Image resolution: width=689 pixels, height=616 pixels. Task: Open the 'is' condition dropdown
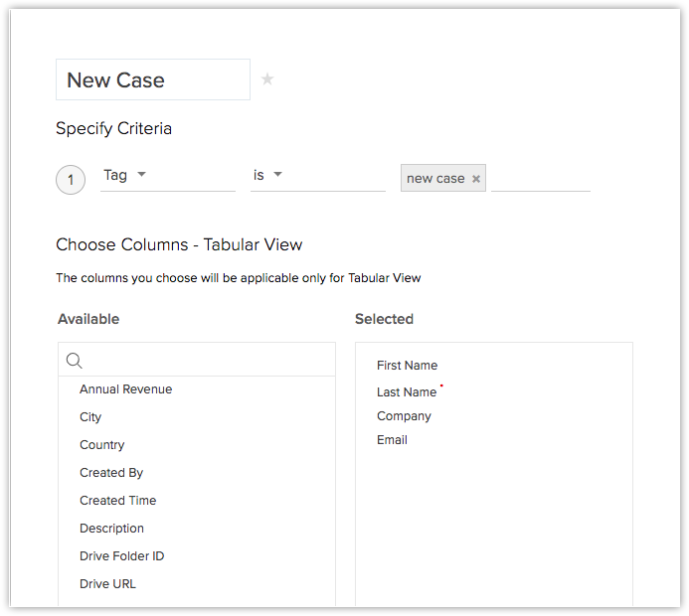(x=277, y=175)
